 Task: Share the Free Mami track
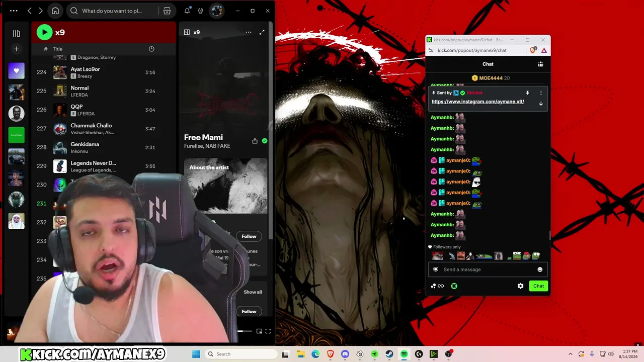(255, 141)
